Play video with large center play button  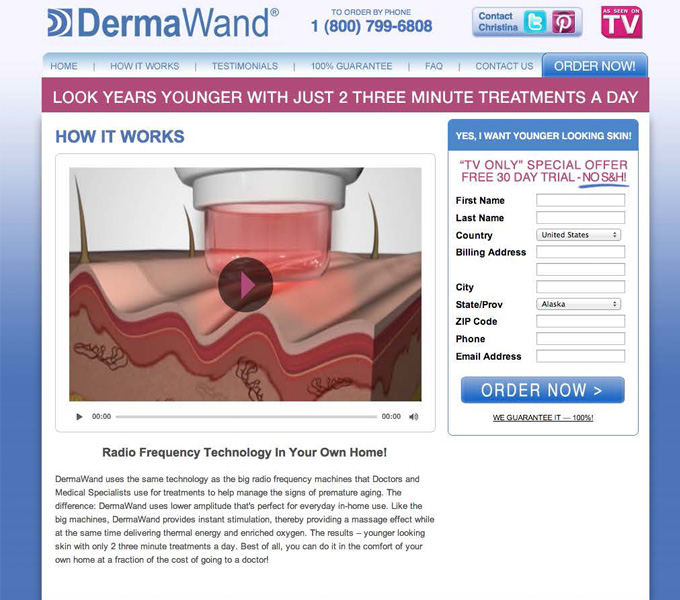[245, 284]
